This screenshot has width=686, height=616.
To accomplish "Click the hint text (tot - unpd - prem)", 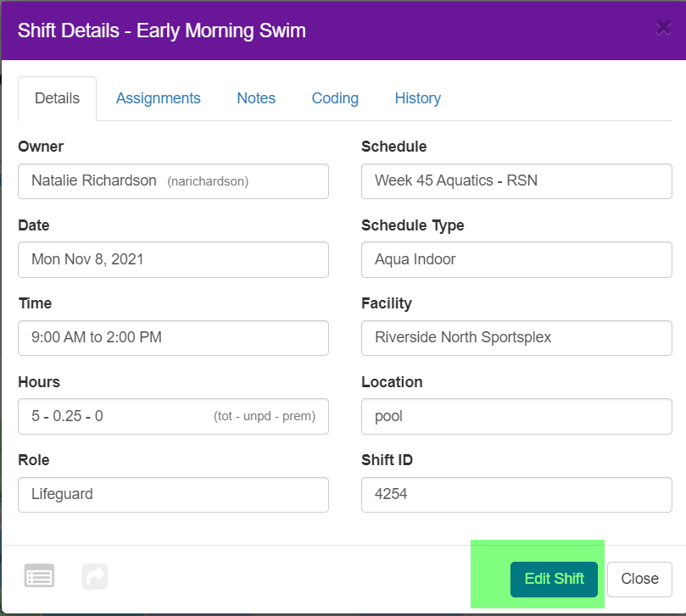I will 265,416.
